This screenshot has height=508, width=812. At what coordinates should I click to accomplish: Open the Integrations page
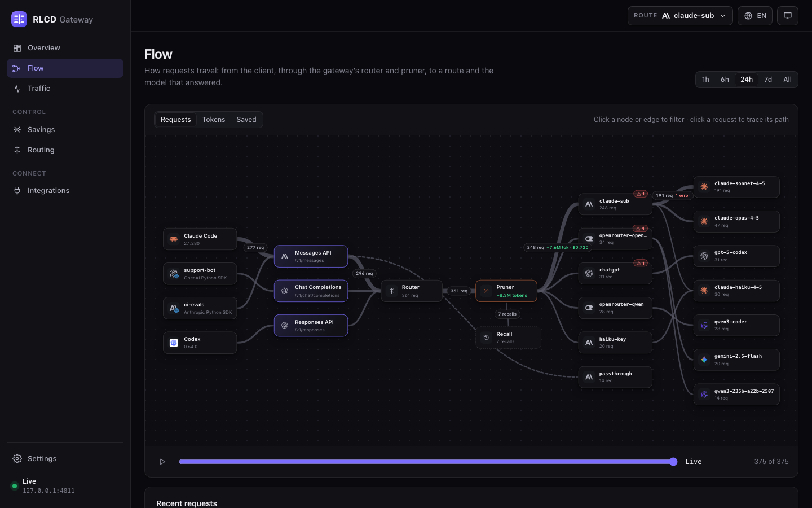[x=65, y=191]
